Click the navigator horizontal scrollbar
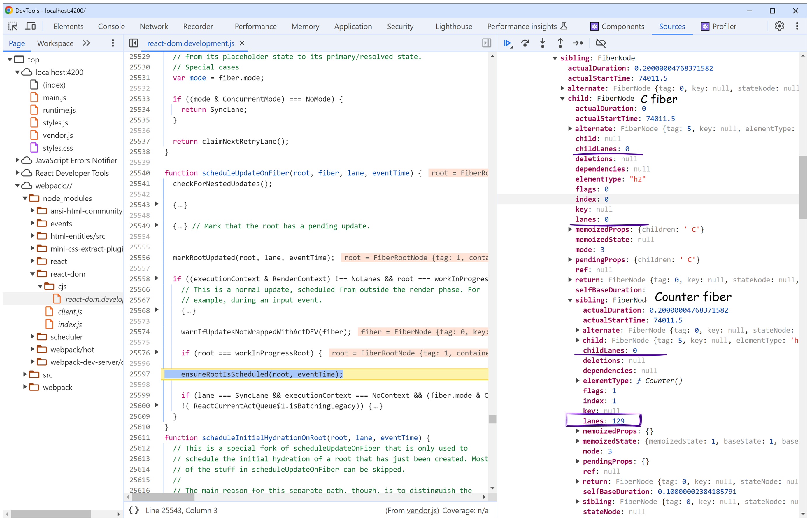The image size is (812, 520). [51, 514]
